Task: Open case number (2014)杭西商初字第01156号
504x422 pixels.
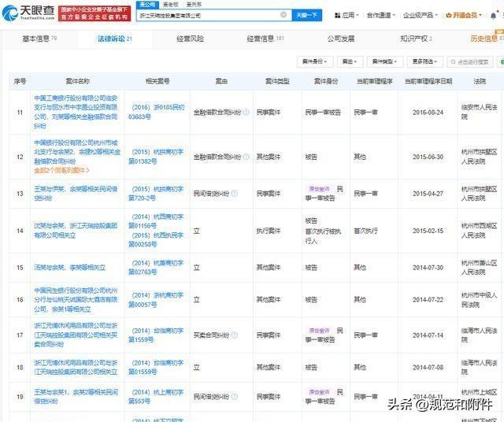Action: [157, 221]
